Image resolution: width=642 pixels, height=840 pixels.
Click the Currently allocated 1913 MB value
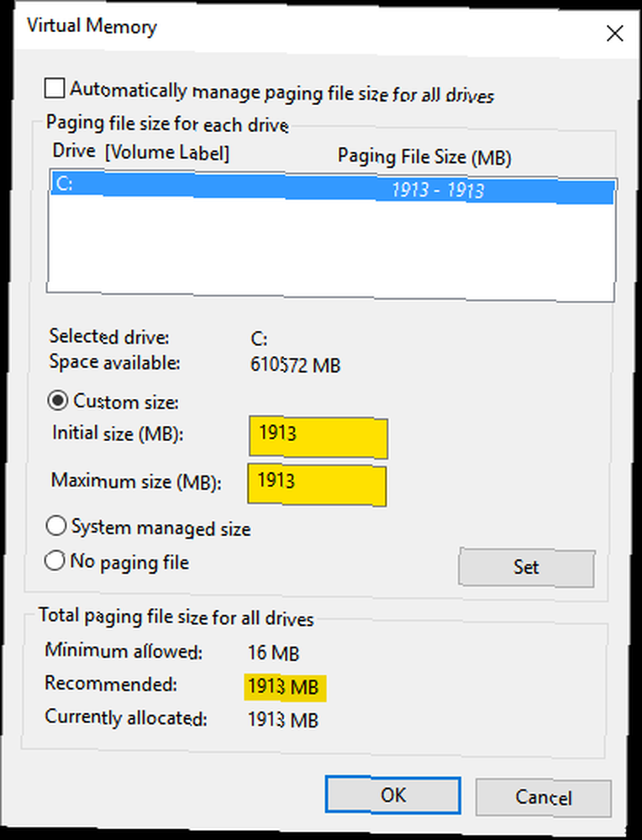point(283,720)
